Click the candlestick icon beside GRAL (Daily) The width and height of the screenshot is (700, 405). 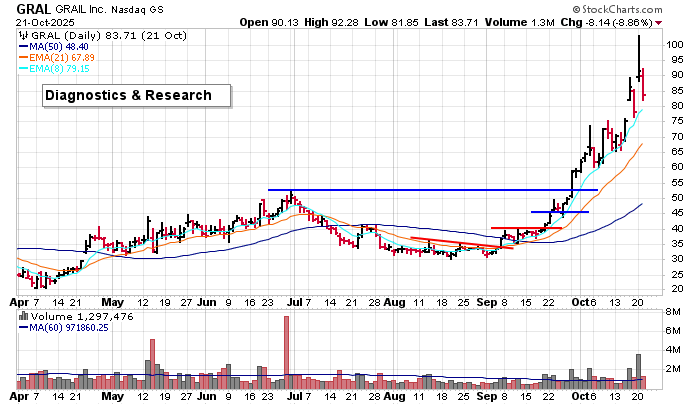[23, 35]
